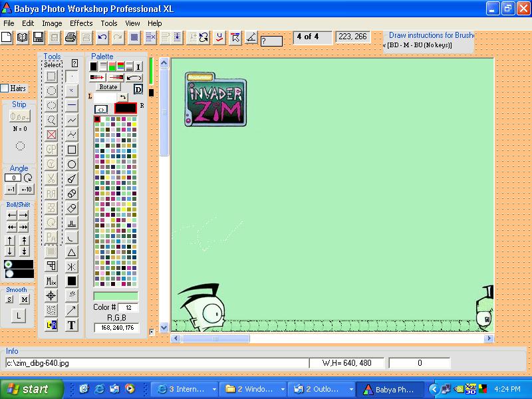This screenshot has width=532, height=399.
Task: Select the hollow rectangle shape tool
Action: (72, 149)
